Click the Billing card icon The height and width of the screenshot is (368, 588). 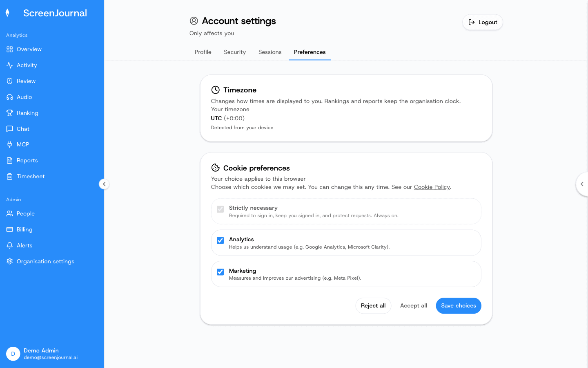[10, 230]
